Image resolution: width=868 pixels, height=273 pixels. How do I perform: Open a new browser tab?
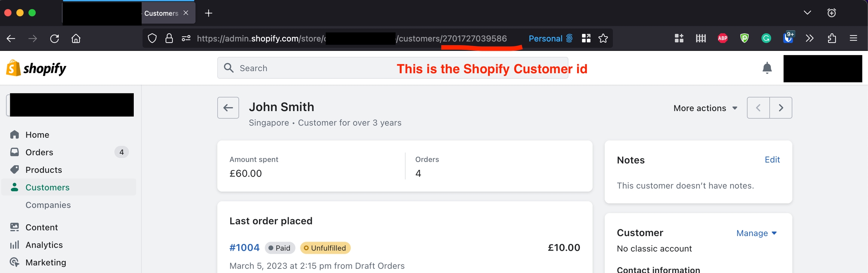click(x=208, y=13)
